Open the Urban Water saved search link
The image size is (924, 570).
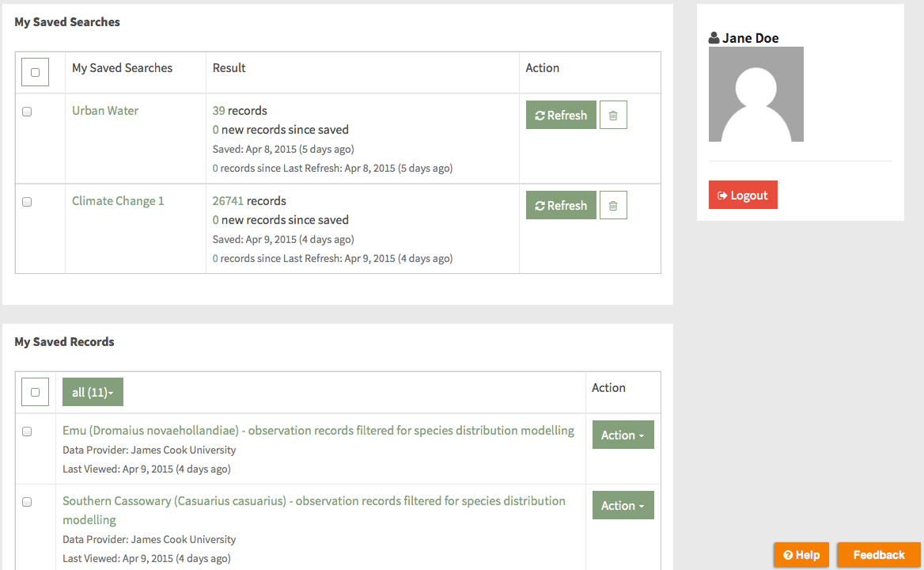pyautogui.click(x=105, y=111)
